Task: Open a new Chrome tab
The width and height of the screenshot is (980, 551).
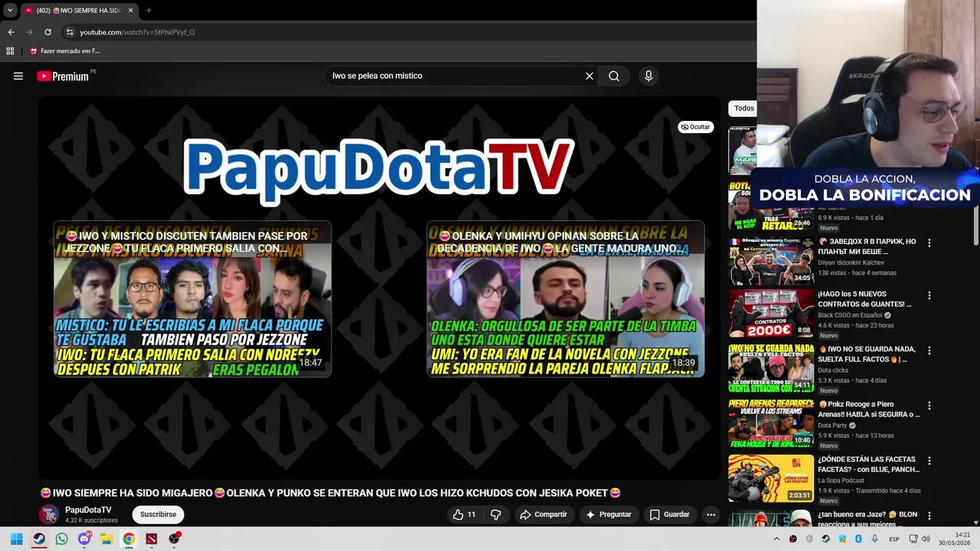Action: (149, 11)
